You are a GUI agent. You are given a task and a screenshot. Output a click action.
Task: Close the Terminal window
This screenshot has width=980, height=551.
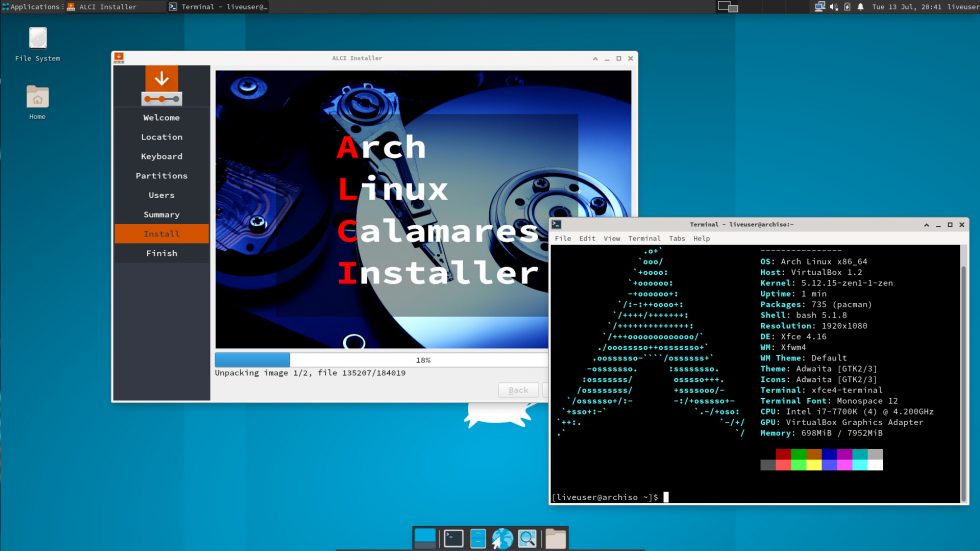point(962,225)
